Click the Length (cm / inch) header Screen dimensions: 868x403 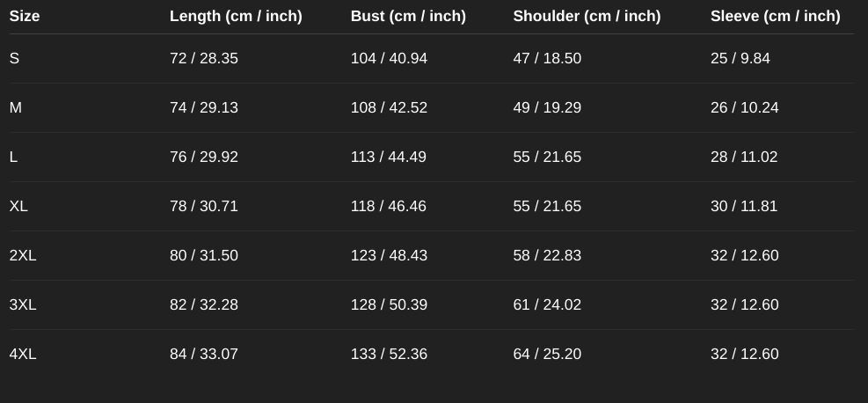click(x=236, y=16)
